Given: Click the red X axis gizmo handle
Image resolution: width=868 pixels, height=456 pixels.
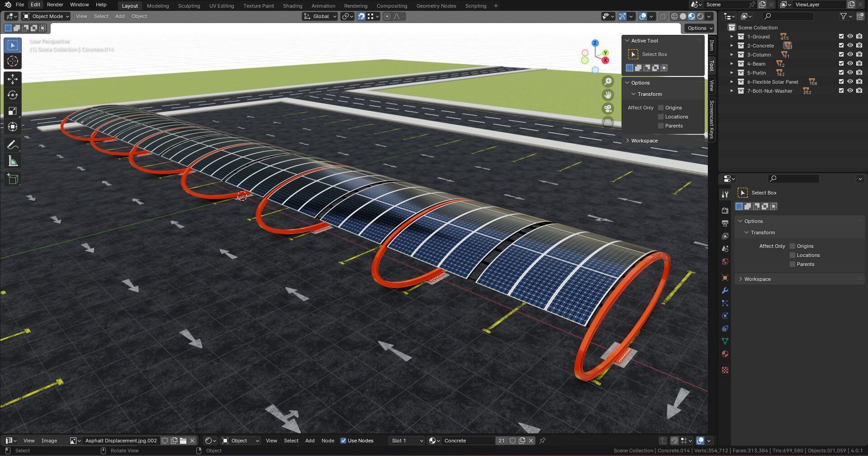Looking at the screenshot, I should point(605,60).
